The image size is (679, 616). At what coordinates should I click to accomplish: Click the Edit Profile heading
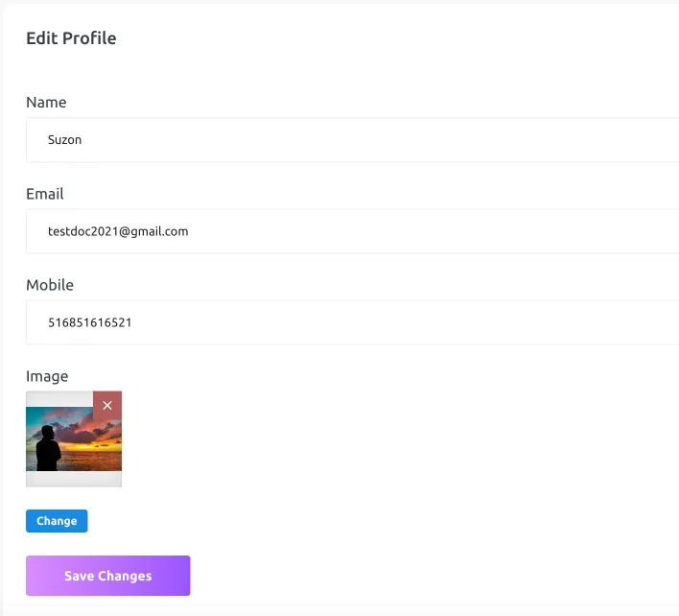(x=71, y=38)
